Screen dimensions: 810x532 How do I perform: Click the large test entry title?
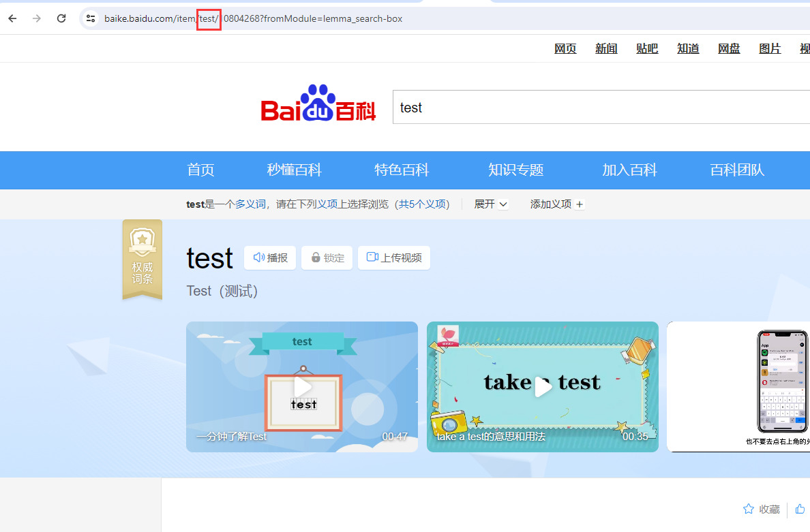[210, 258]
